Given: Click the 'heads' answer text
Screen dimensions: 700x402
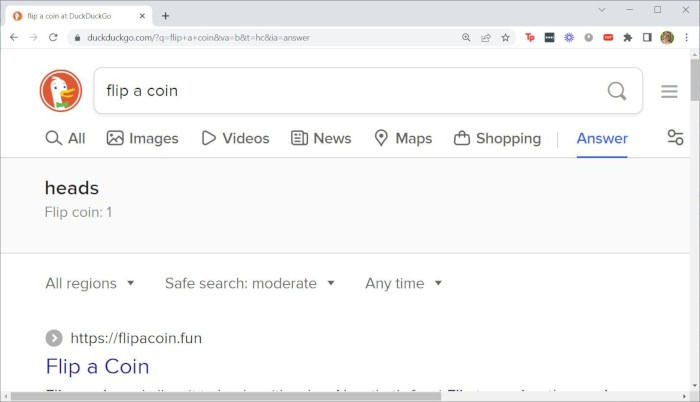Looking at the screenshot, I should click(x=72, y=188).
